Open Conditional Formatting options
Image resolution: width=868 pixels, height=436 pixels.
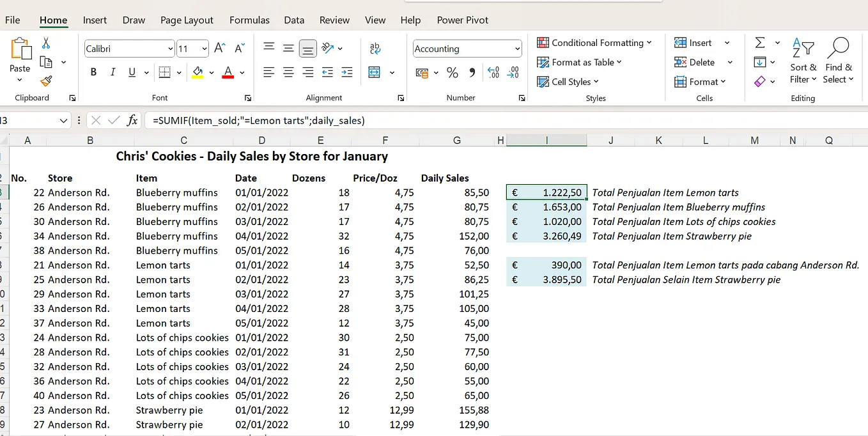pyautogui.click(x=594, y=42)
